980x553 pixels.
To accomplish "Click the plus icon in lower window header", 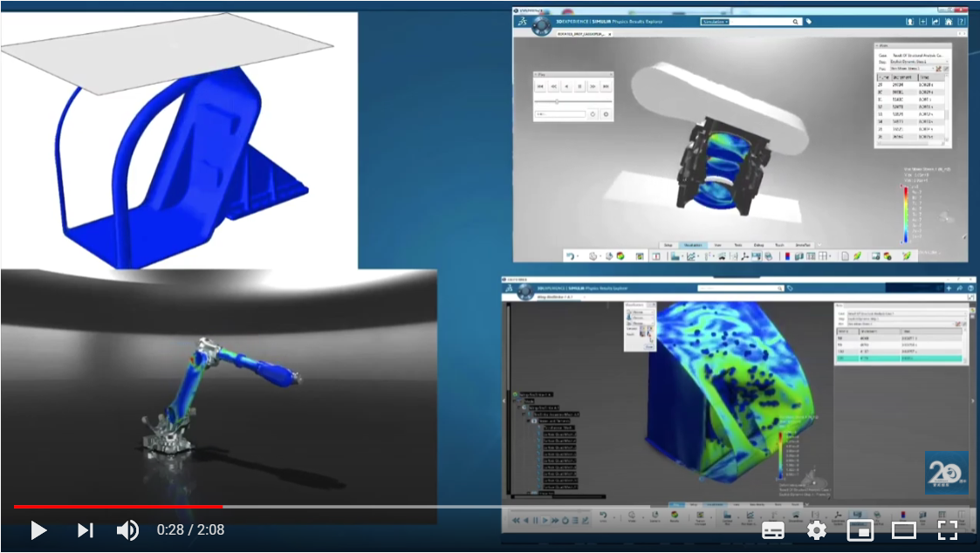I will (x=949, y=288).
